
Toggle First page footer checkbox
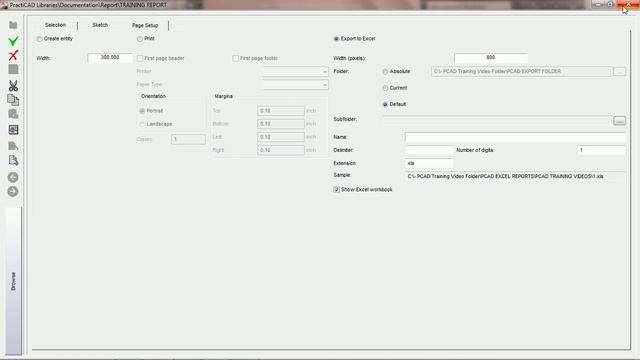236,58
